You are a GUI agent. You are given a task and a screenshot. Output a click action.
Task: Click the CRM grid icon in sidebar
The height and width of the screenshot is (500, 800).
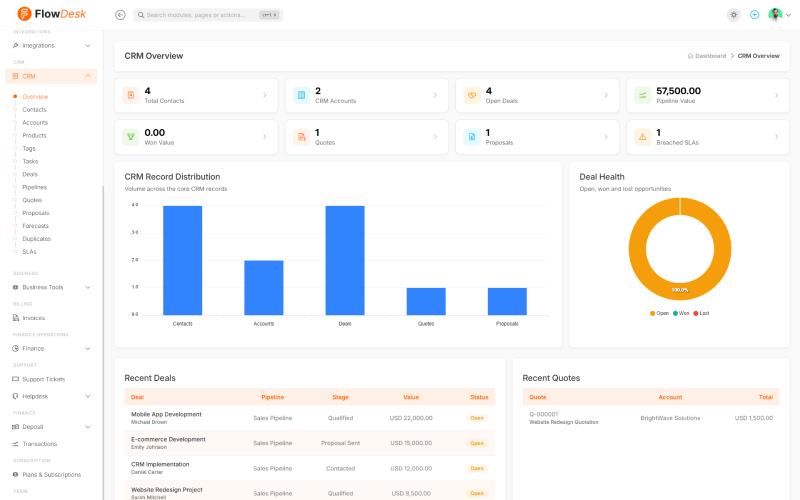tap(15, 76)
